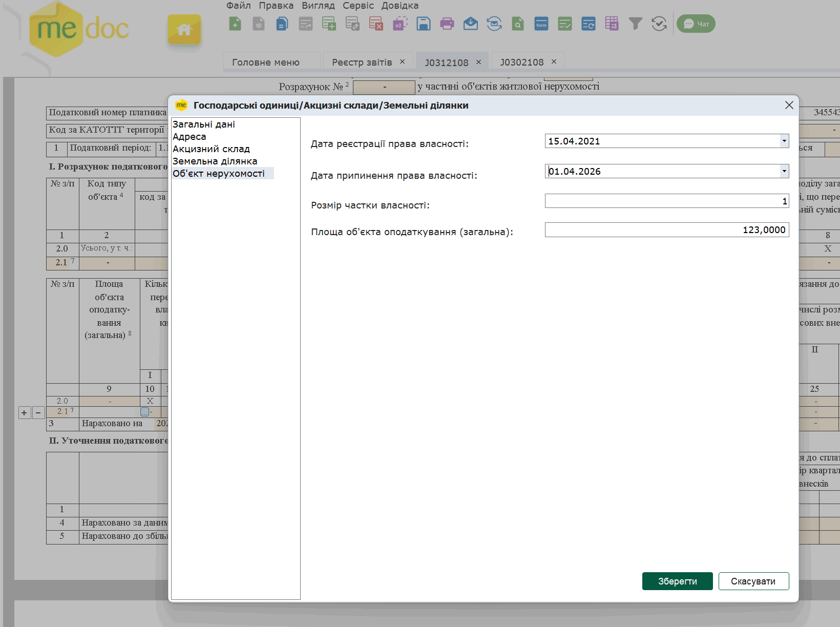Expand the ownership termination date dropdown
Viewport: 840px width, 627px height.
784,171
